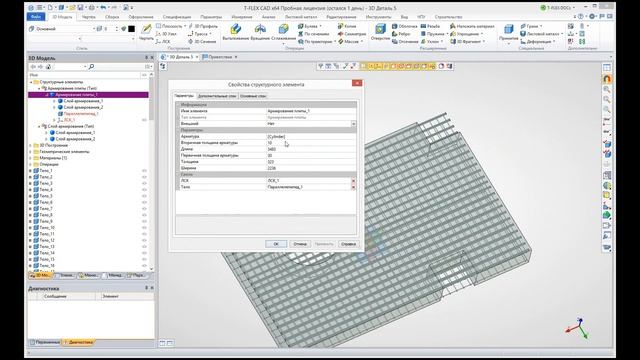640x360 pixels.
Task: Click the Ребро rib tool
Action: coord(401,34)
